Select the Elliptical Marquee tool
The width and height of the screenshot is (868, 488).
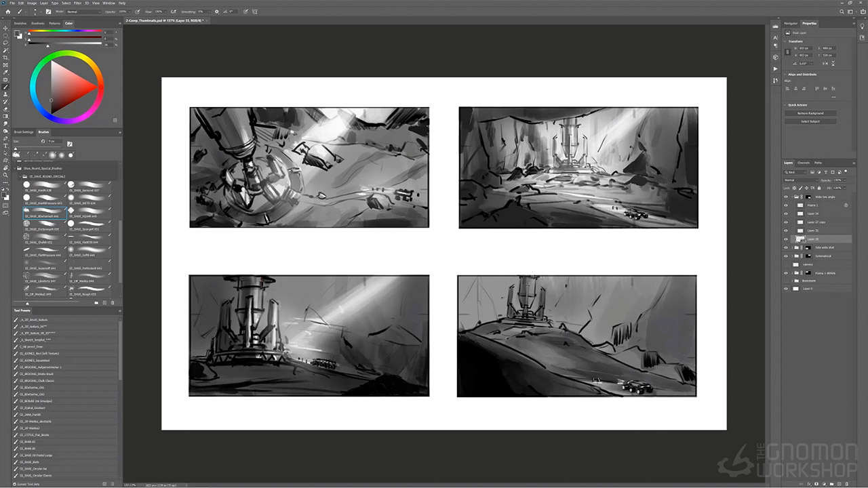coord(6,35)
